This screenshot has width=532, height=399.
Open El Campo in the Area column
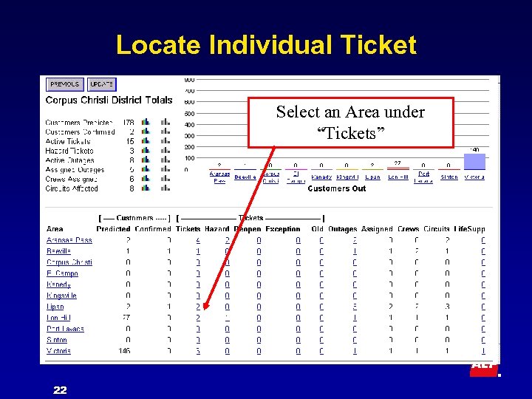tap(62, 273)
